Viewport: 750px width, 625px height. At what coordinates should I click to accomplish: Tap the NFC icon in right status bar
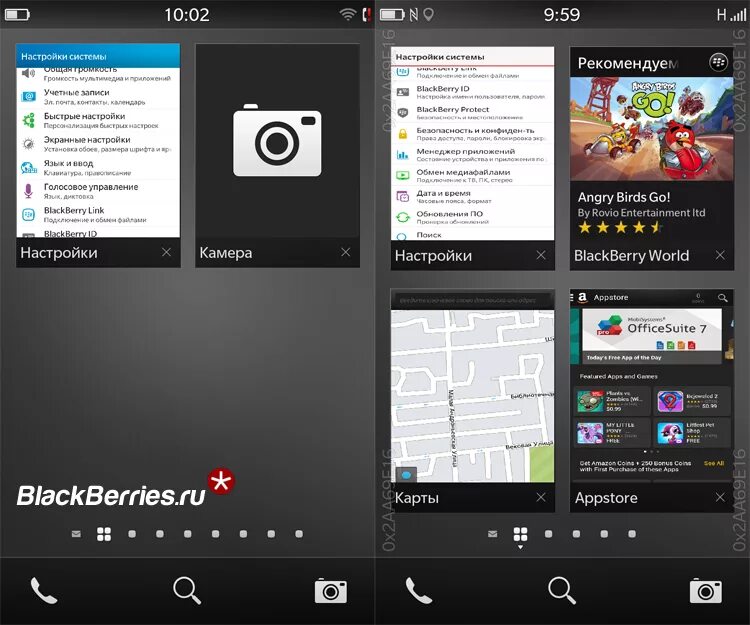(414, 14)
